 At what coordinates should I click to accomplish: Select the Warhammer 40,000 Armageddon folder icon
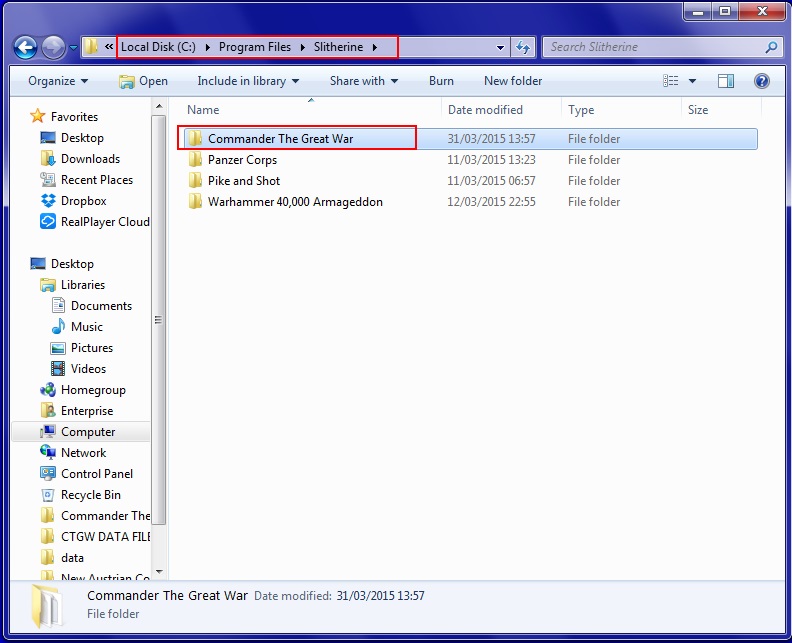(194, 202)
